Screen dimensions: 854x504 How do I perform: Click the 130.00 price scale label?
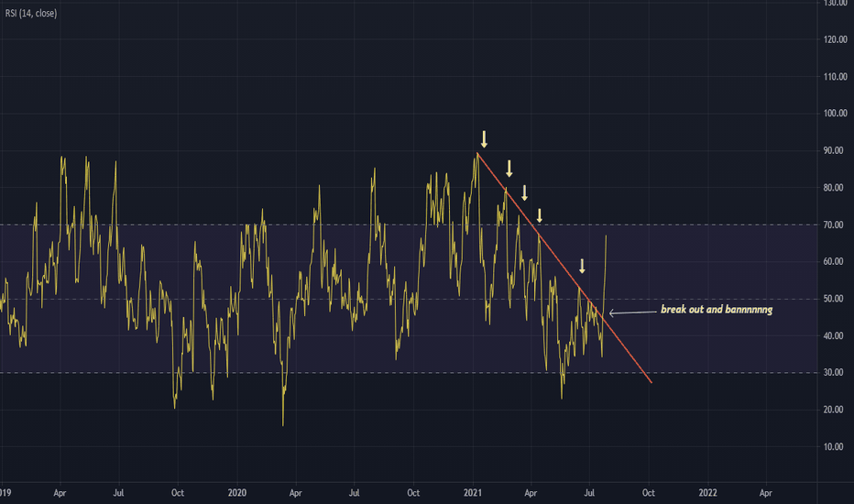(835, 4)
